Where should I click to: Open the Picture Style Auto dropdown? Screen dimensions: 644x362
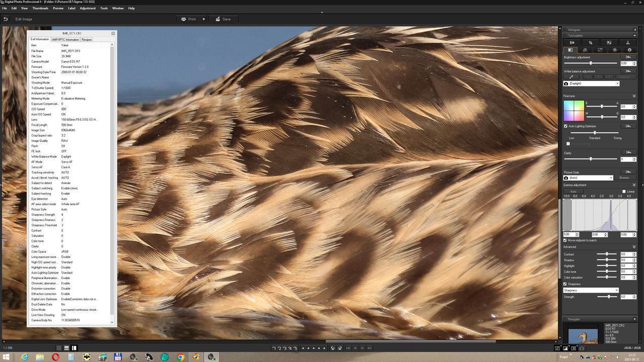click(588, 178)
